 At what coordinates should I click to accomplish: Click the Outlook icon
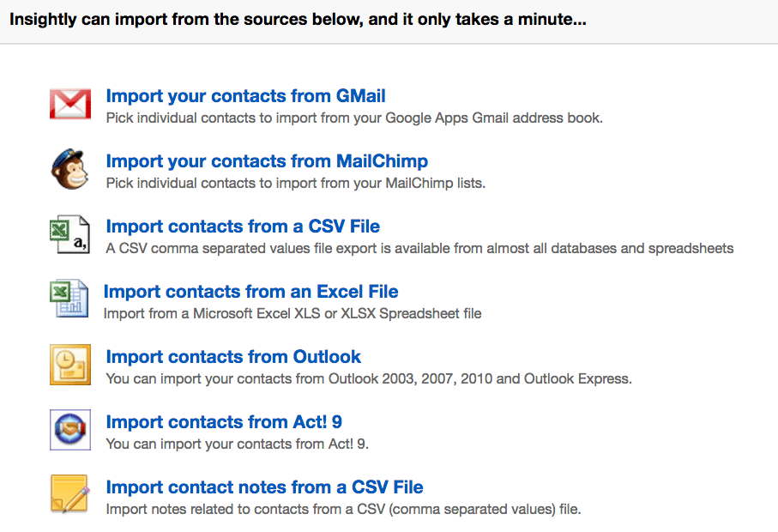point(70,365)
